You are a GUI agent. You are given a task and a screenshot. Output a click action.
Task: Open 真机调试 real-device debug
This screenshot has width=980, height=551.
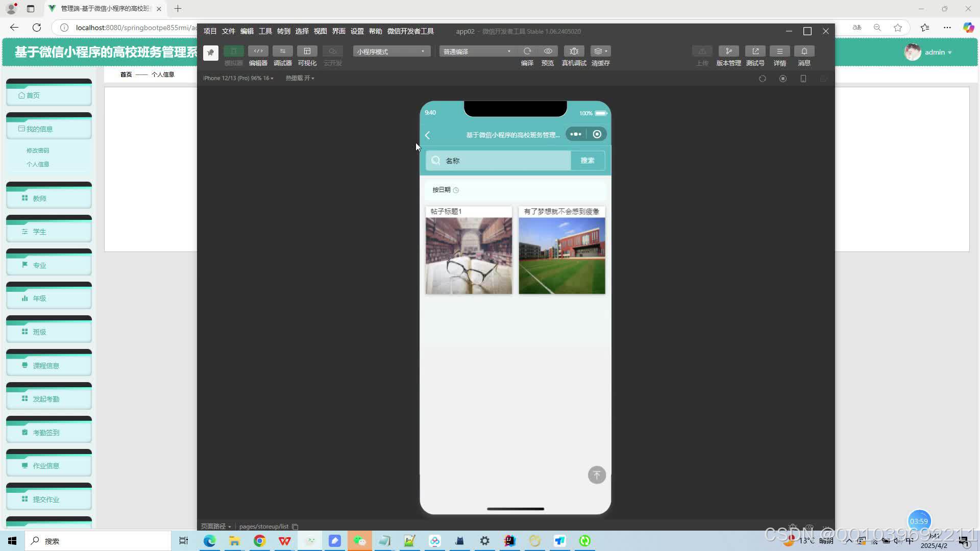(x=574, y=51)
